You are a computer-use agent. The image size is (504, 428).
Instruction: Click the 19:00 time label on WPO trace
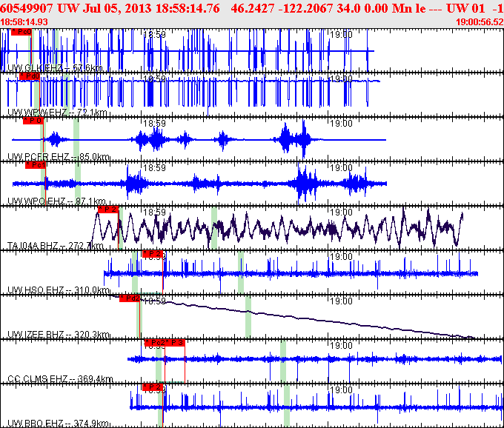342,167
